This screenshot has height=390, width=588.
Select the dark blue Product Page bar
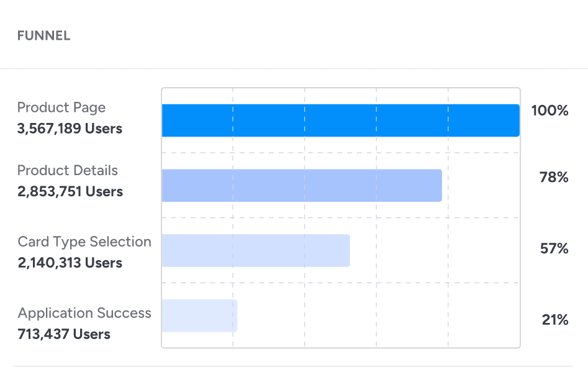tap(340, 120)
